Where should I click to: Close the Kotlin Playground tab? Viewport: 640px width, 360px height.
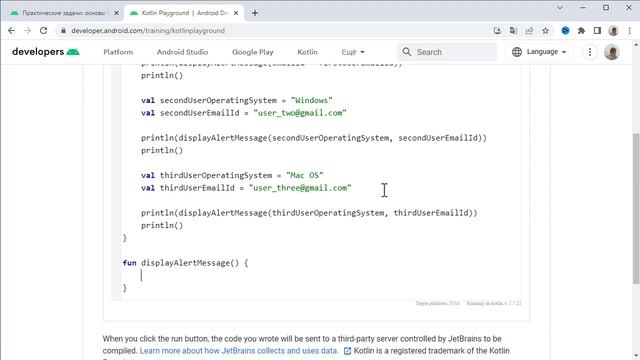(236, 13)
